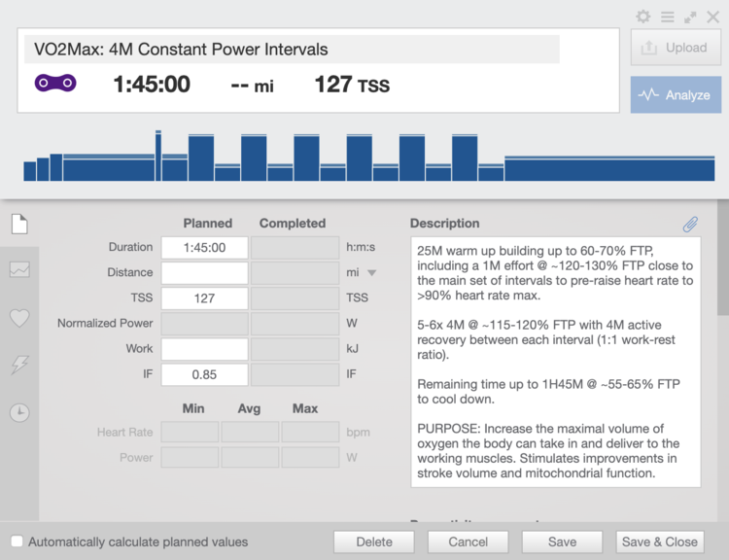Click the Analyze button

[x=676, y=95]
